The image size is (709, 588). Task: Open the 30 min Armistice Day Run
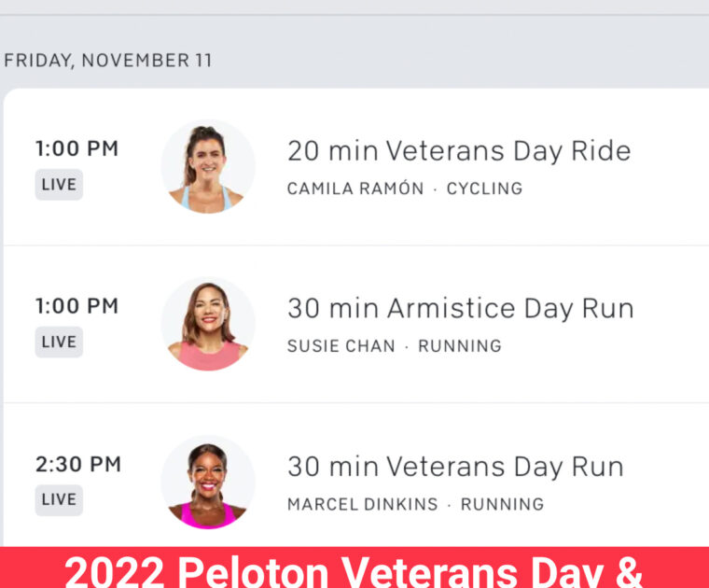(460, 309)
